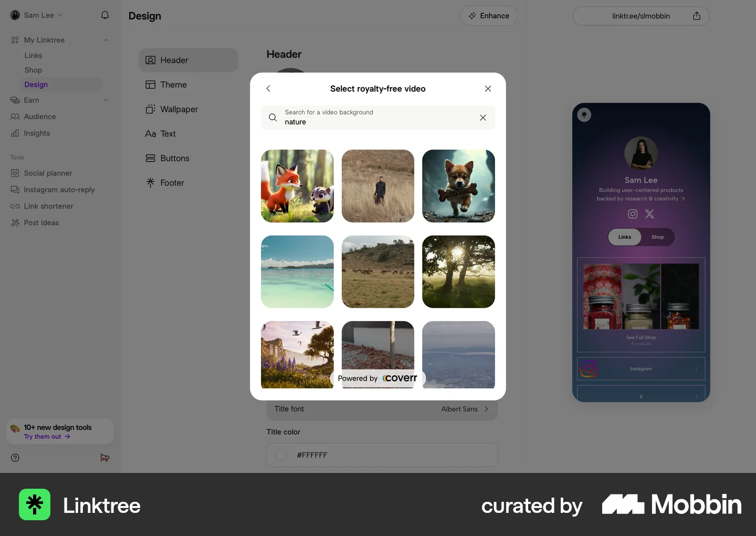Select the Wallpaper design tab
The height and width of the screenshot is (536, 756).
188,109
